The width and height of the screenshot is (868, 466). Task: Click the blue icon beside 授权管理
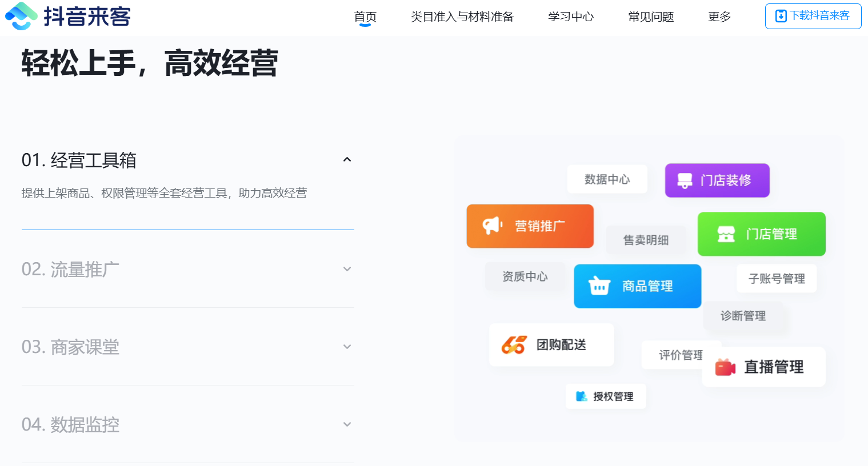(x=582, y=396)
